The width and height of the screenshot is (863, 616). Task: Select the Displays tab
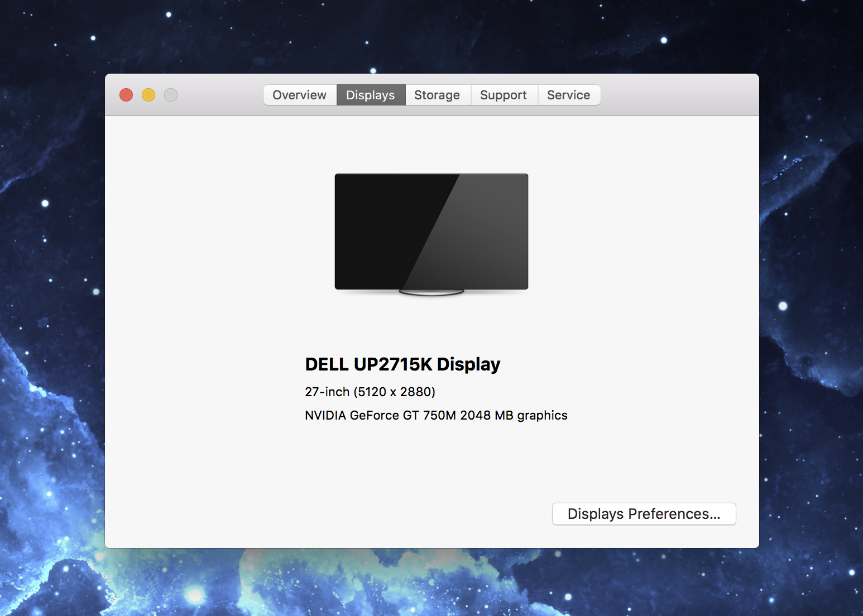pyautogui.click(x=371, y=95)
